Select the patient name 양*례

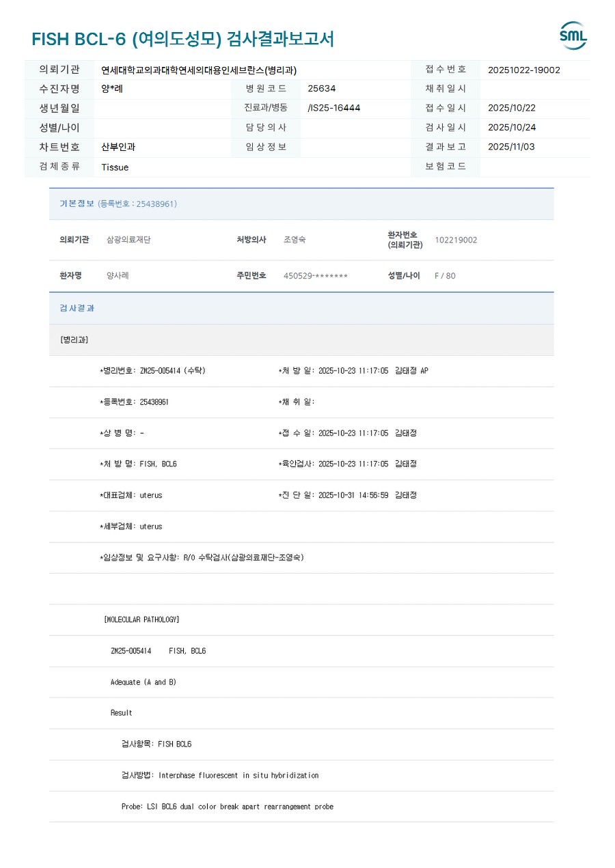pos(112,89)
